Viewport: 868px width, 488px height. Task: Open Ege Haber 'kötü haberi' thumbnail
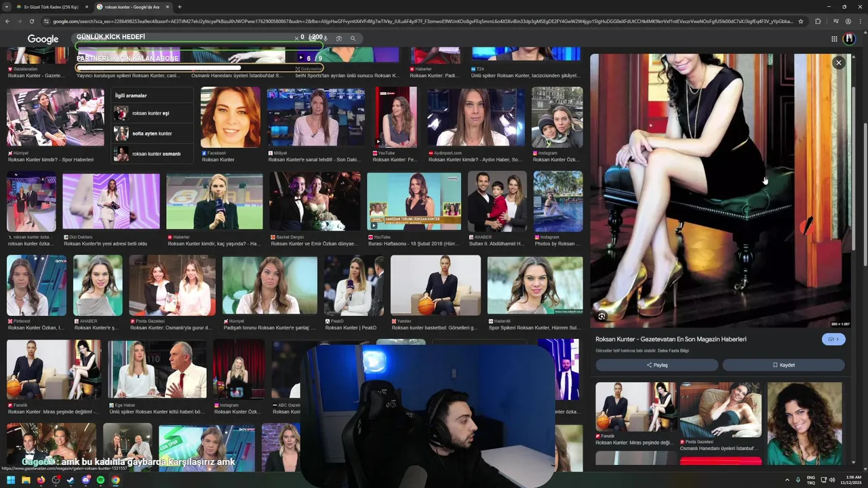coord(157,369)
